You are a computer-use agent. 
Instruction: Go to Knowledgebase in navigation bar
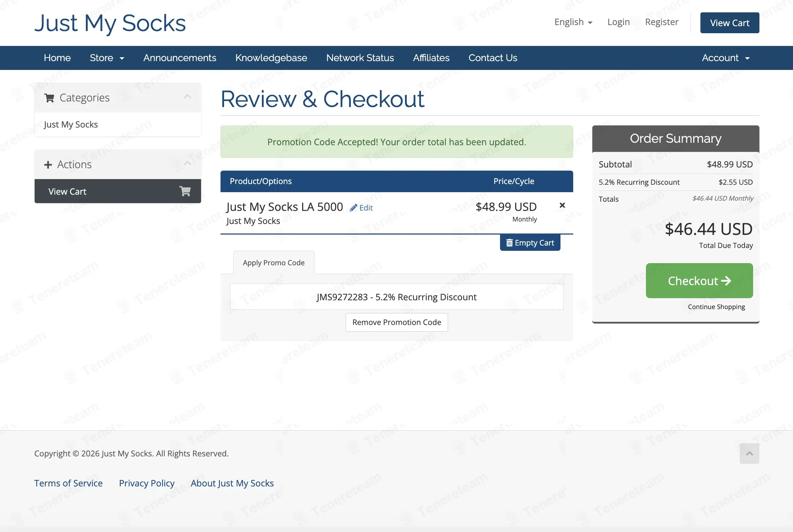tap(271, 58)
